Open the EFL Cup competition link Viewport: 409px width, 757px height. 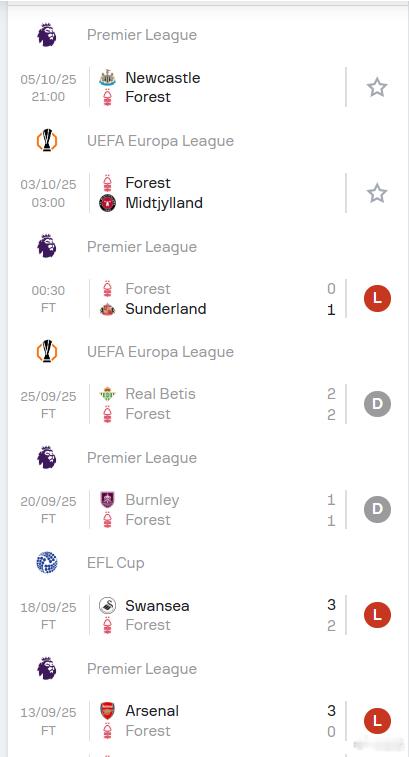115,563
